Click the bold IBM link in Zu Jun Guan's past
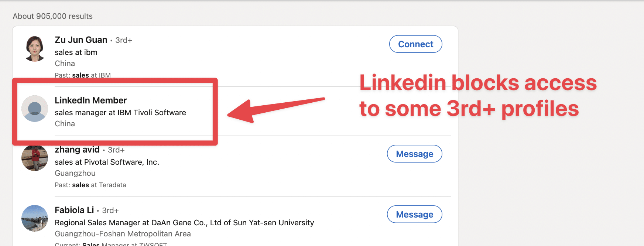Screen dimensions: 644x246 coord(105,75)
